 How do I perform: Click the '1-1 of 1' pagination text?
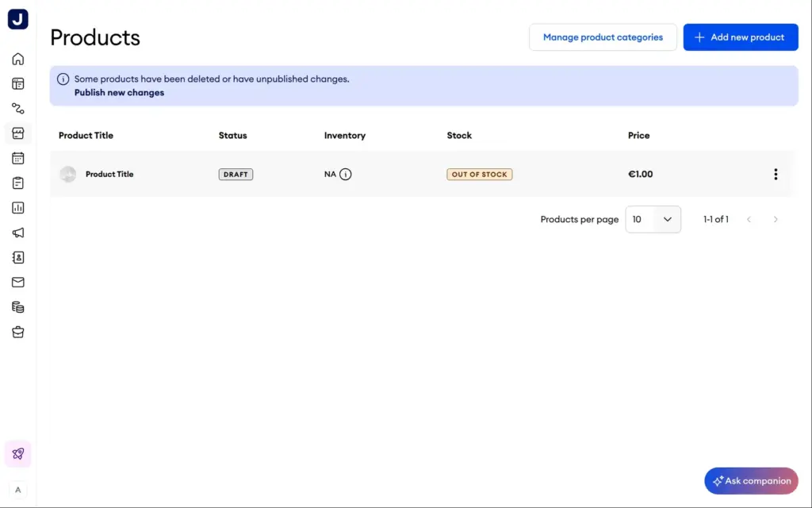coord(716,220)
